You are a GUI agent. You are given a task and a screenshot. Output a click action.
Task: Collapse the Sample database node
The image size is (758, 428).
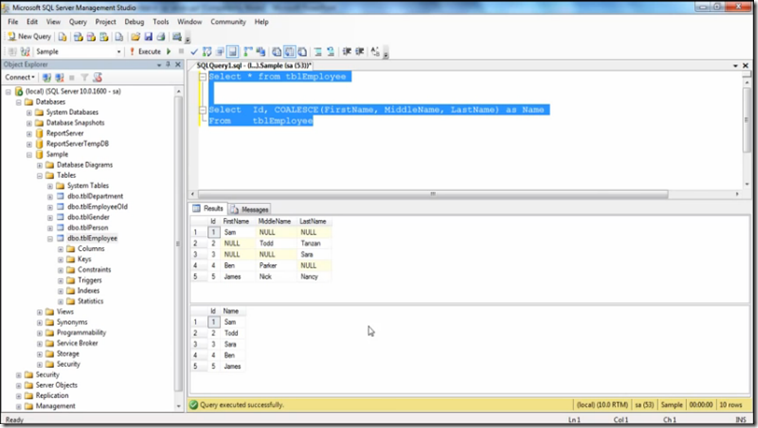click(x=29, y=155)
